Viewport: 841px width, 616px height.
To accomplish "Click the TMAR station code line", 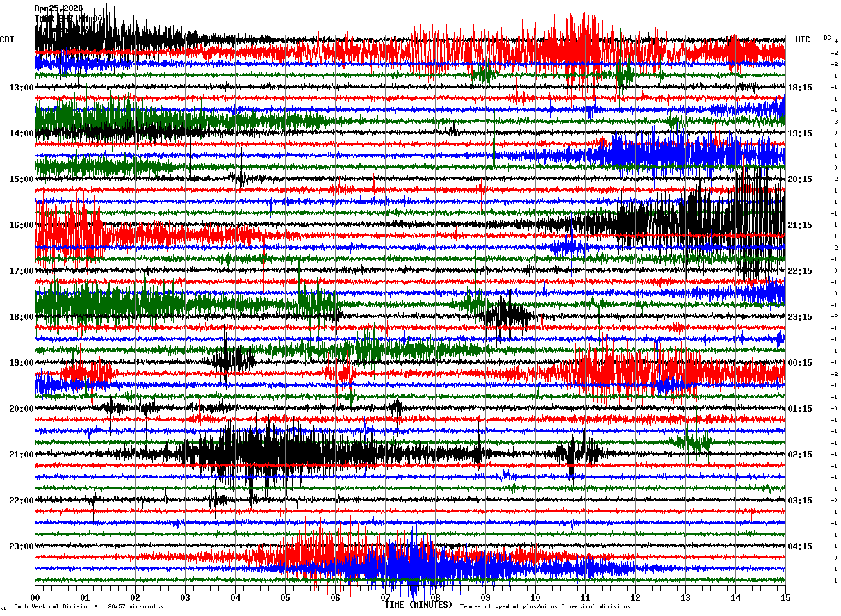I will (68, 18).
